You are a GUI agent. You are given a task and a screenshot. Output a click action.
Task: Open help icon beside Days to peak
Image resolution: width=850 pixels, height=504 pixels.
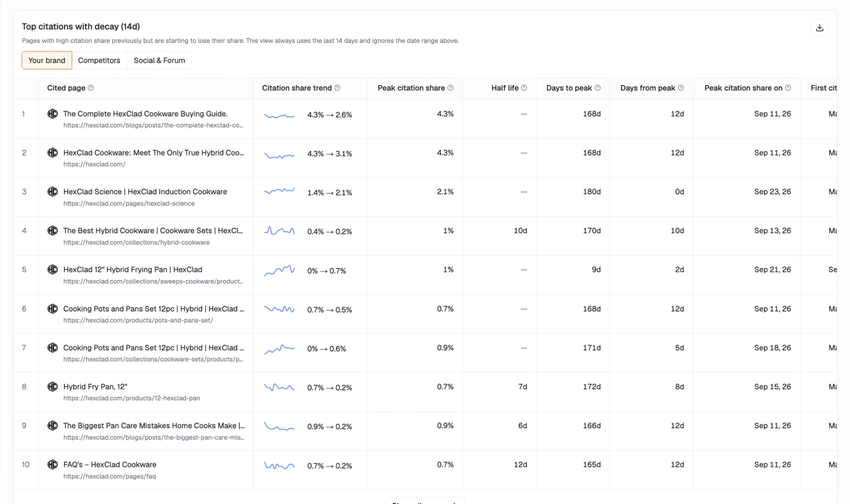(x=598, y=88)
